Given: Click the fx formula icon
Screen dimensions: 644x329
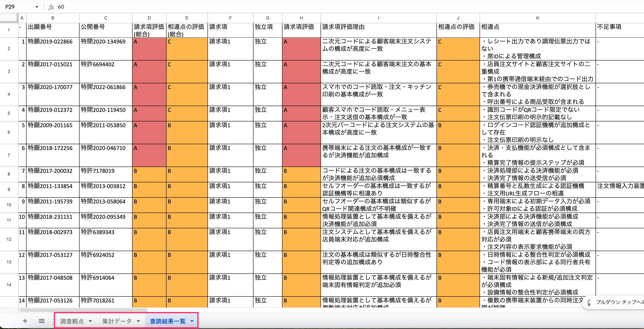Looking at the screenshot, I should [51, 7].
